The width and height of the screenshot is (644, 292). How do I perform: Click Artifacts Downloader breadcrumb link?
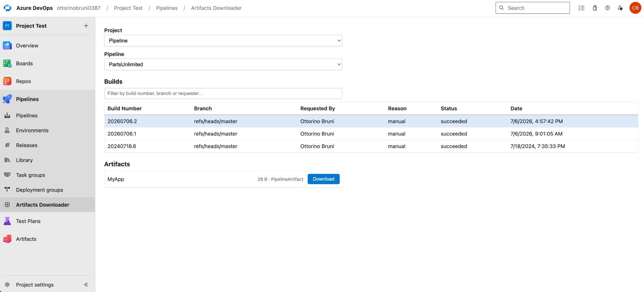(216, 8)
